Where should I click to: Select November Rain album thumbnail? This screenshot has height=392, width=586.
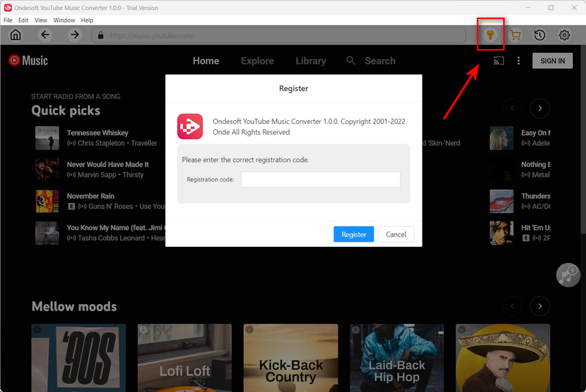47,201
